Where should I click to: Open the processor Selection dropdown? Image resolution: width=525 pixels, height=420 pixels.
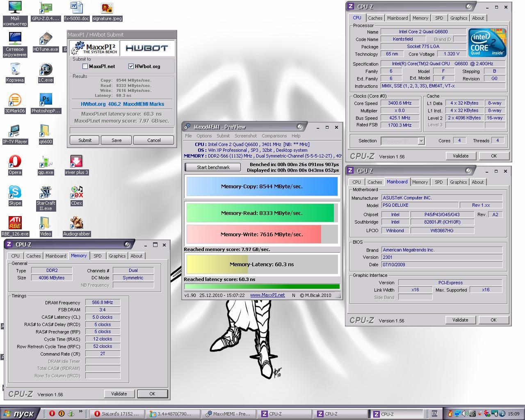tap(403, 141)
